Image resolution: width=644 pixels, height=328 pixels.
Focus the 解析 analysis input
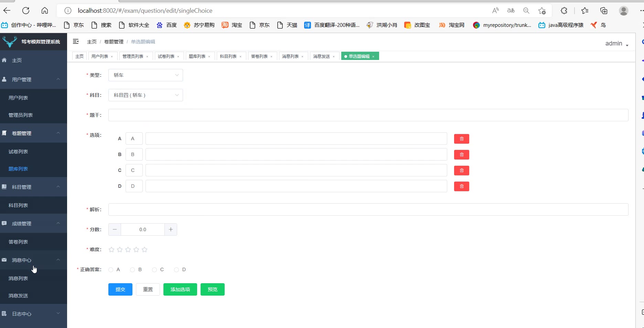point(368,209)
